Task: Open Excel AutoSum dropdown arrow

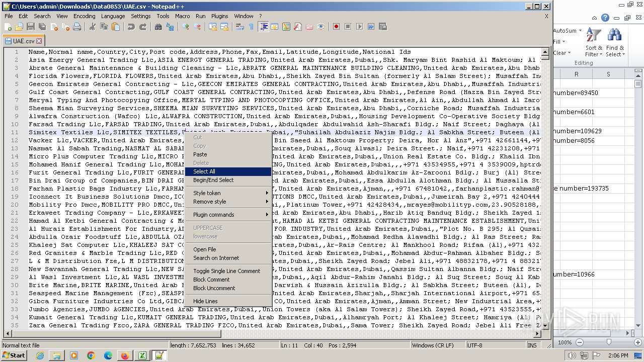Action: point(580,31)
